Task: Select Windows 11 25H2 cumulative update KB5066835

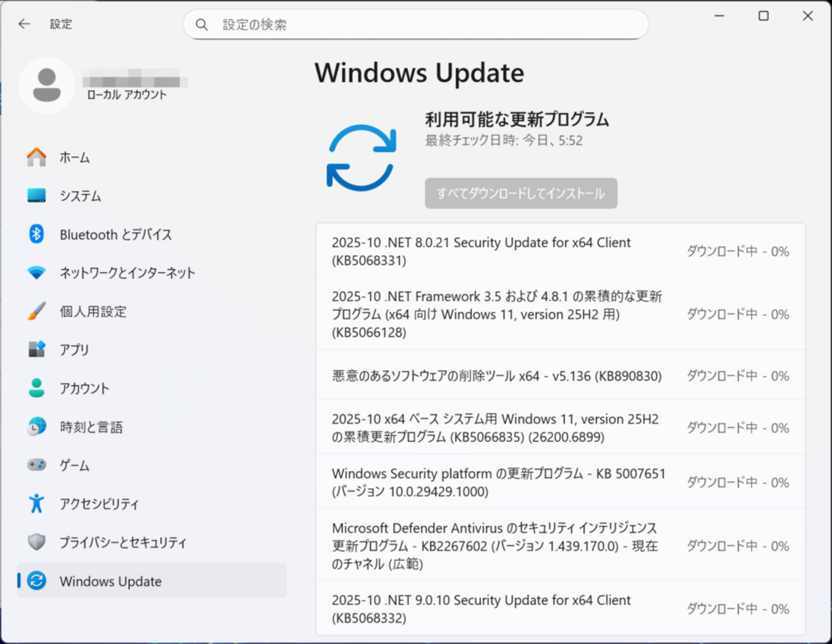Action: [x=561, y=428]
